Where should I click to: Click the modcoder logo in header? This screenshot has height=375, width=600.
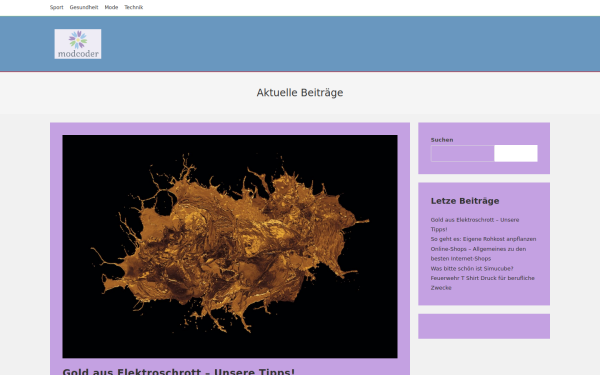tap(78, 44)
